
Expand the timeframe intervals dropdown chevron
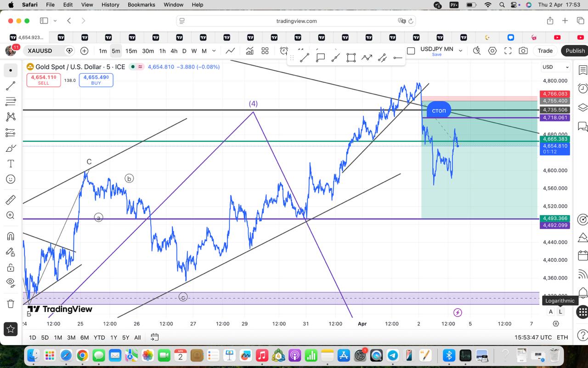[x=215, y=51]
